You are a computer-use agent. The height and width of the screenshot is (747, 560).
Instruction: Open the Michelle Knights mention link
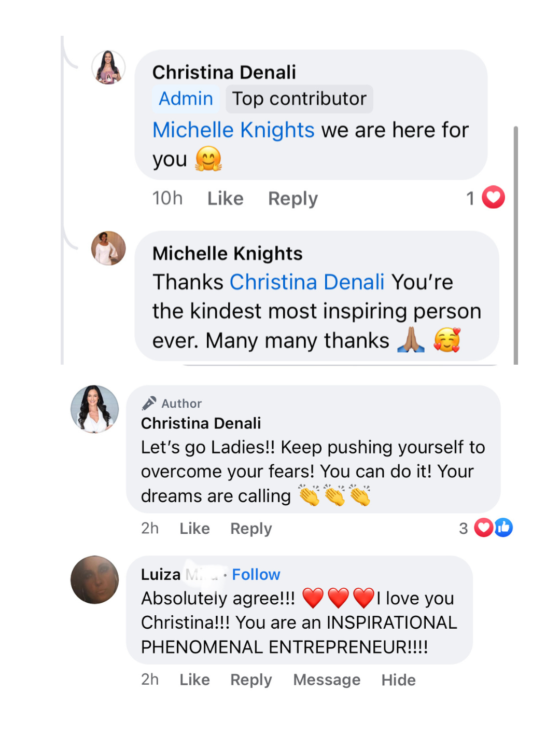[x=233, y=130]
